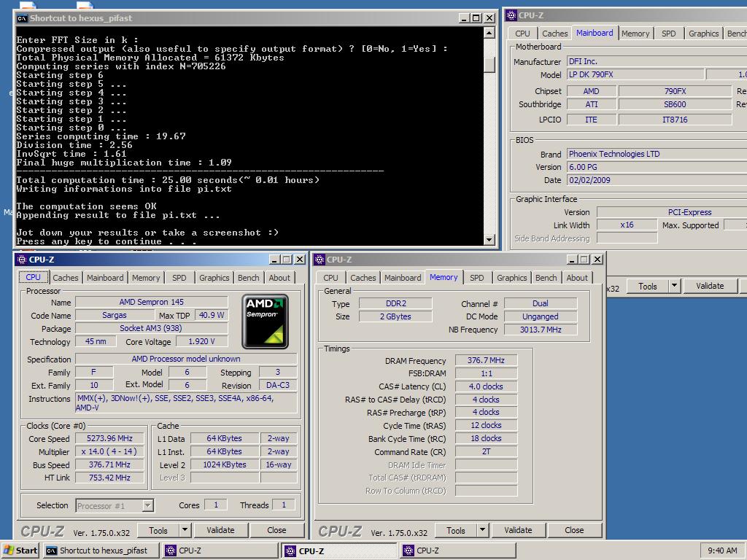Screen dimensions: 747x560
Task: Open About tab in Memory window
Action: tap(577, 278)
